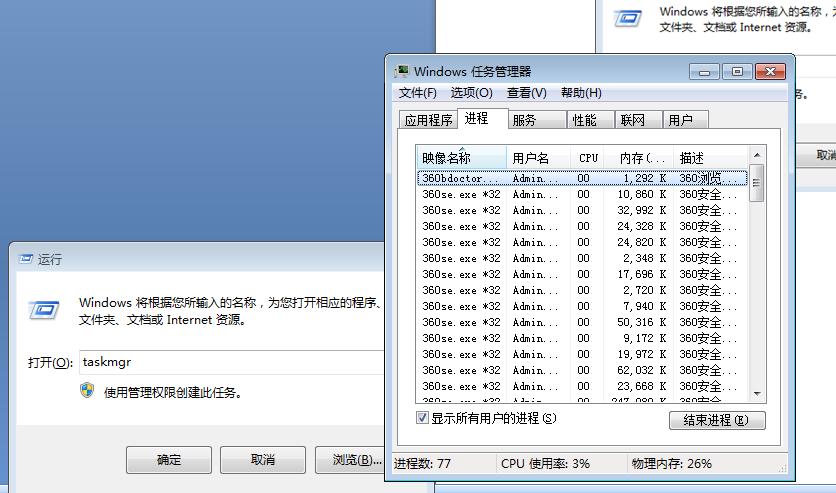Click 确定 in the 运行 dialog
The image size is (836, 493).
[169, 460]
